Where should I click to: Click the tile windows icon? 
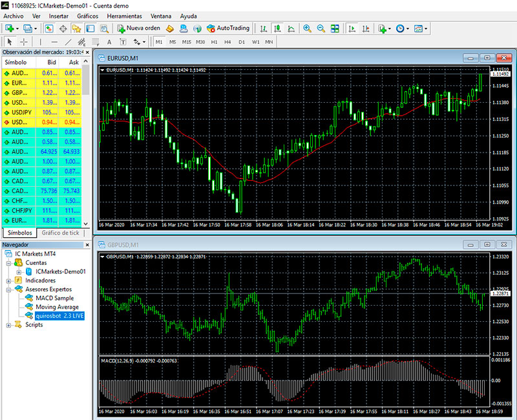click(x=335, y=28)
